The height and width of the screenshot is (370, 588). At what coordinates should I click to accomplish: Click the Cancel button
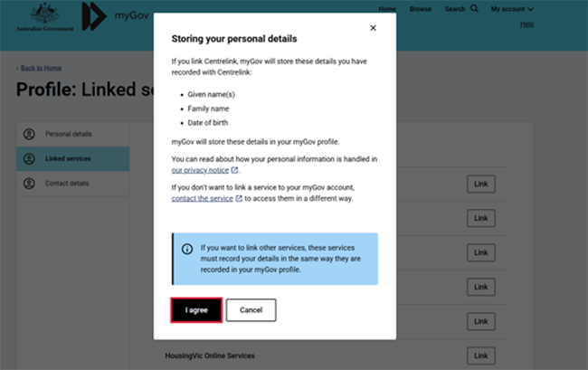coord(251,309)
